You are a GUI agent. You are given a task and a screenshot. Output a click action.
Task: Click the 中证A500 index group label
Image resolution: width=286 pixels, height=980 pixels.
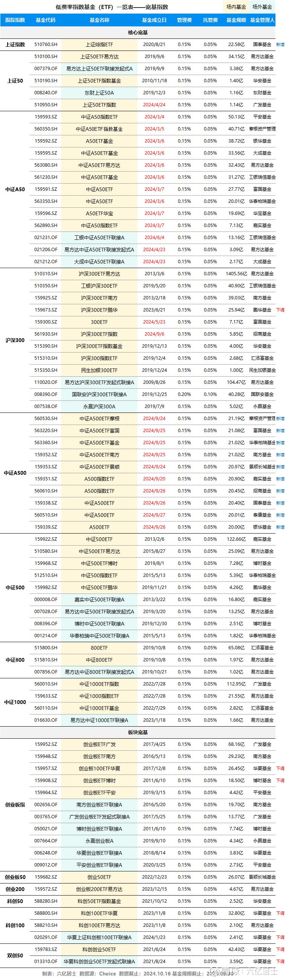(x=15, y=473)
